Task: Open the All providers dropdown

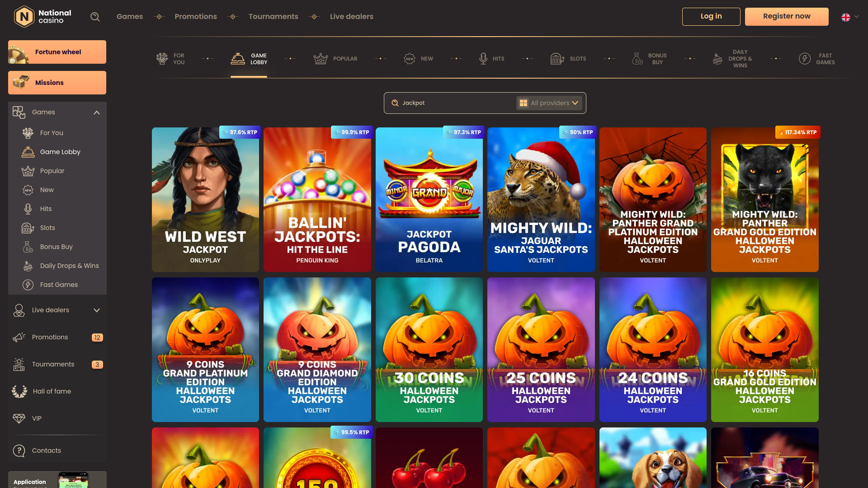Action: pos(549,103)
